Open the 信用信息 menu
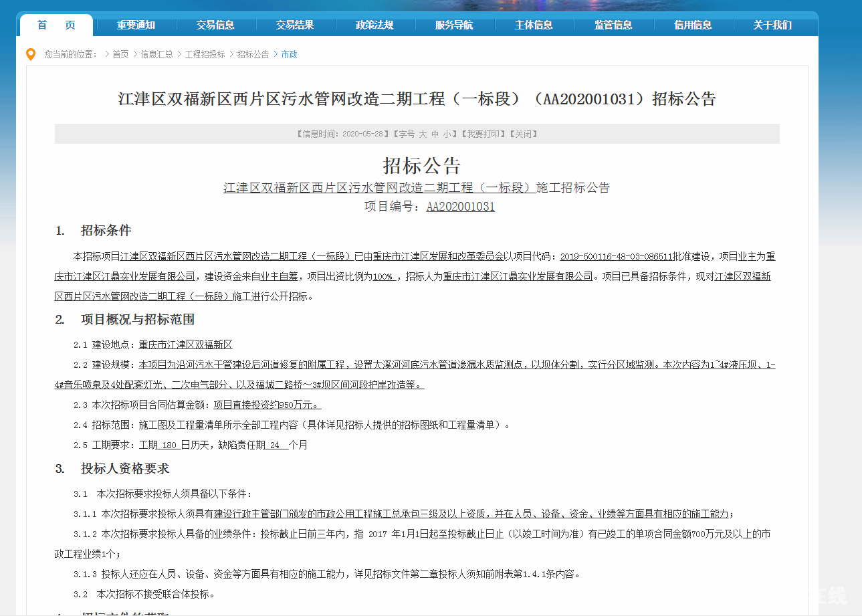 click(x=693, y=25)
